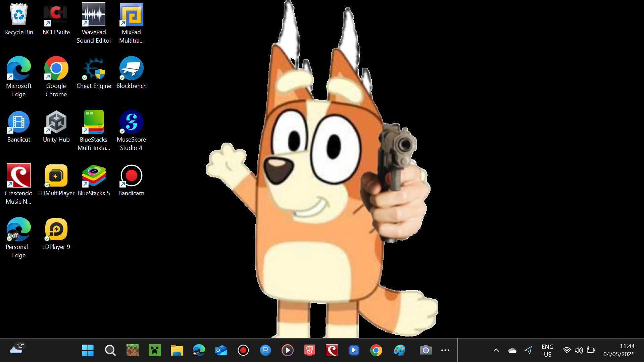Open the round play-button media player taskbar icon
Screen dimensions: 644x362
tap(288, 350)
